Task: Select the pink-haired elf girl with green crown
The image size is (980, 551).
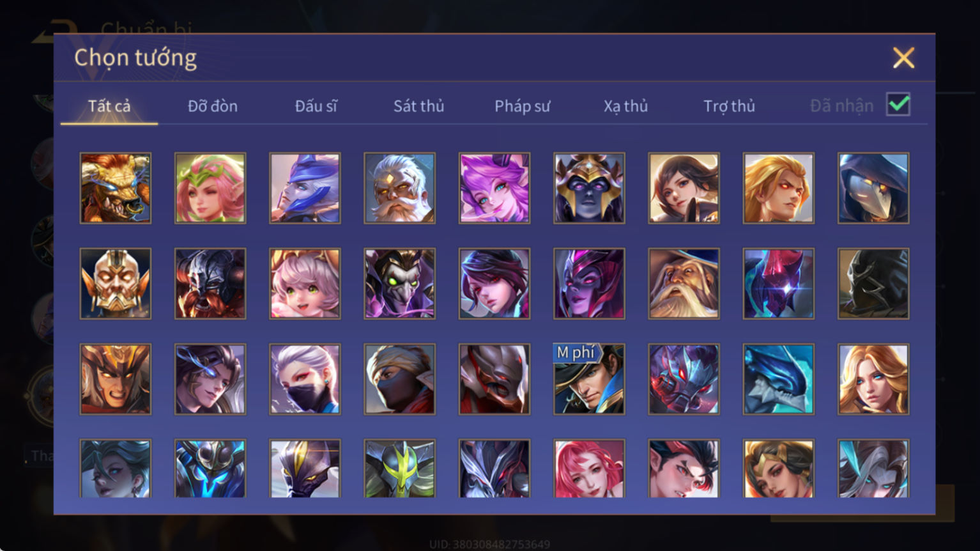Action: (x=210, y=188)
